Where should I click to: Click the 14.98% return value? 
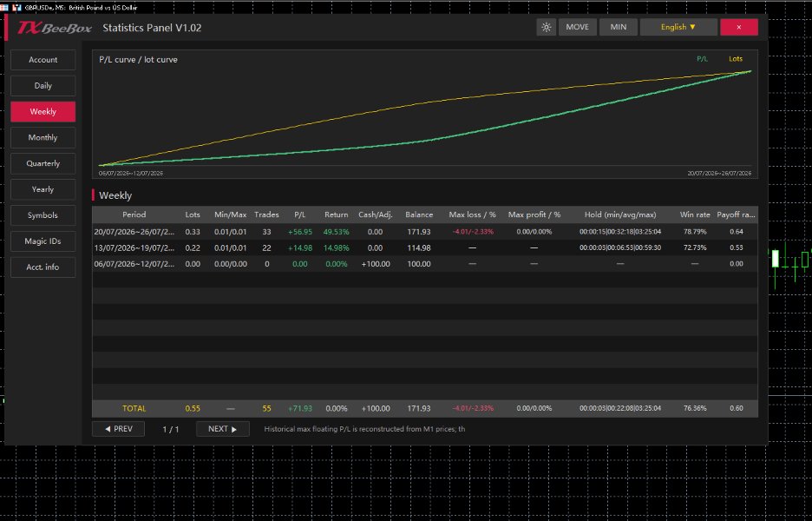coord(336,247)
